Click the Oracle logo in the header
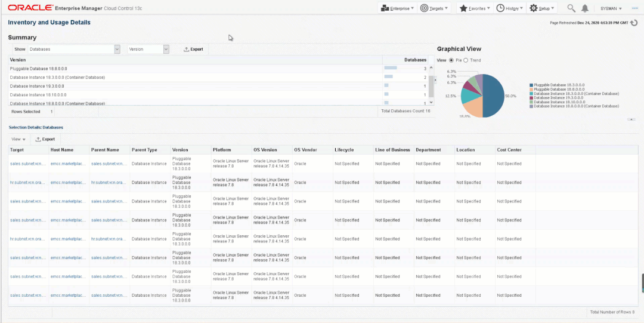The width and height of the screenshot is (644, 323). tap(30, 8)
